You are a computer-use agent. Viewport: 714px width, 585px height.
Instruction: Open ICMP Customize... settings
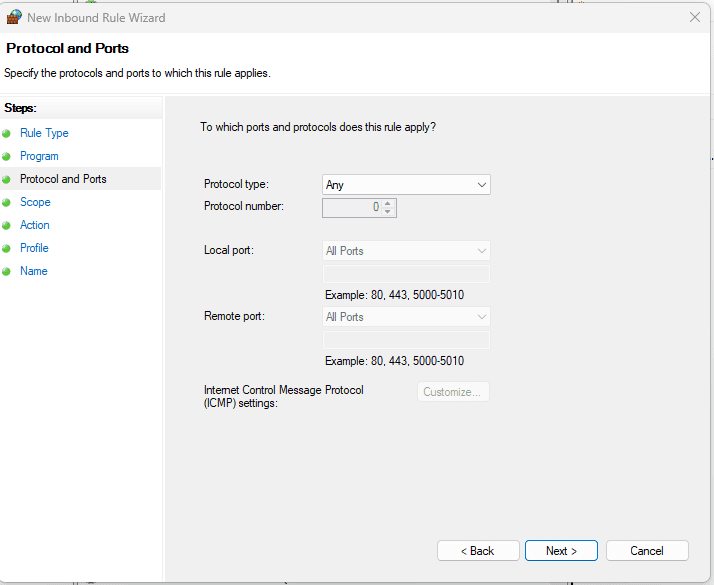453,392
